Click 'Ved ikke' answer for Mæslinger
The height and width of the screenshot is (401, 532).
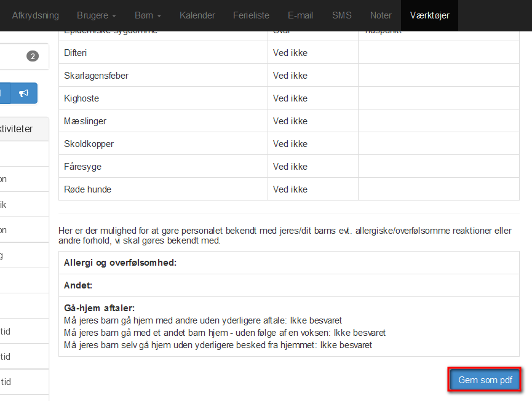click(290, 121)
